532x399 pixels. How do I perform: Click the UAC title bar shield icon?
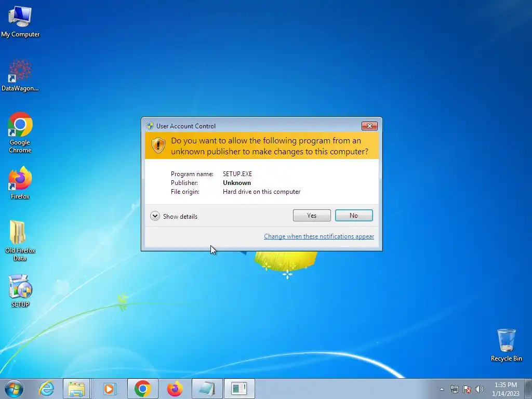[x=150, y=126]
